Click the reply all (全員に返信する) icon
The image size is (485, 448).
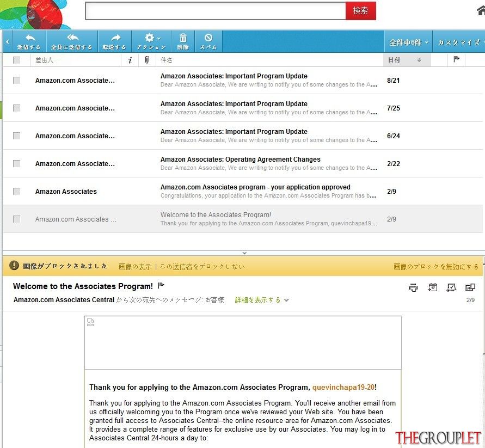pyautogui.click(x=72, y=38)
